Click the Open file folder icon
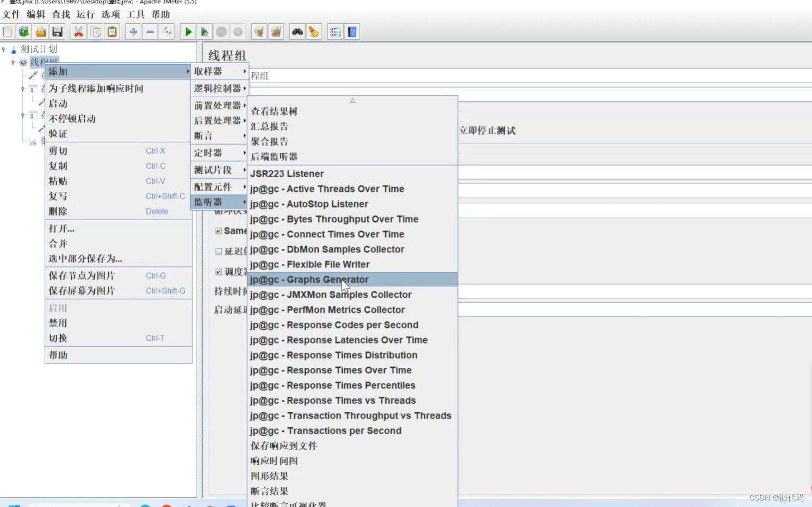812x507 pixels. click(x=41, y=32)
